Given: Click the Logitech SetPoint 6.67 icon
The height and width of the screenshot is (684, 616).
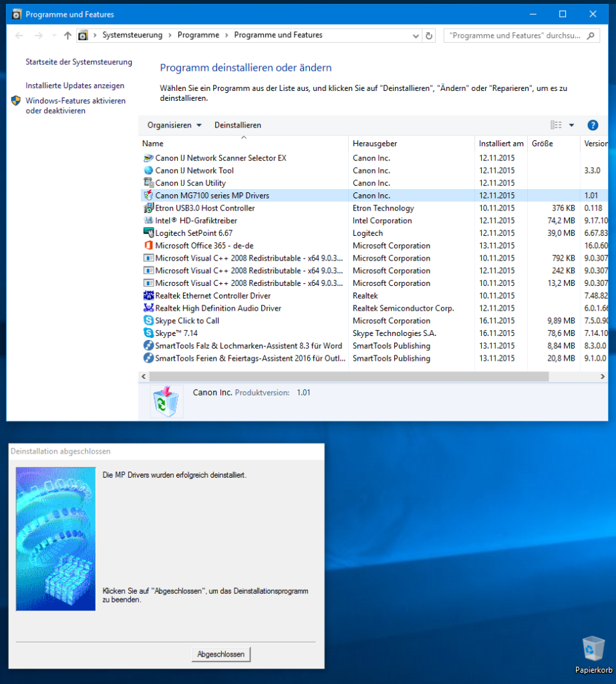Looking at the screenshot, I should (148, 233).
